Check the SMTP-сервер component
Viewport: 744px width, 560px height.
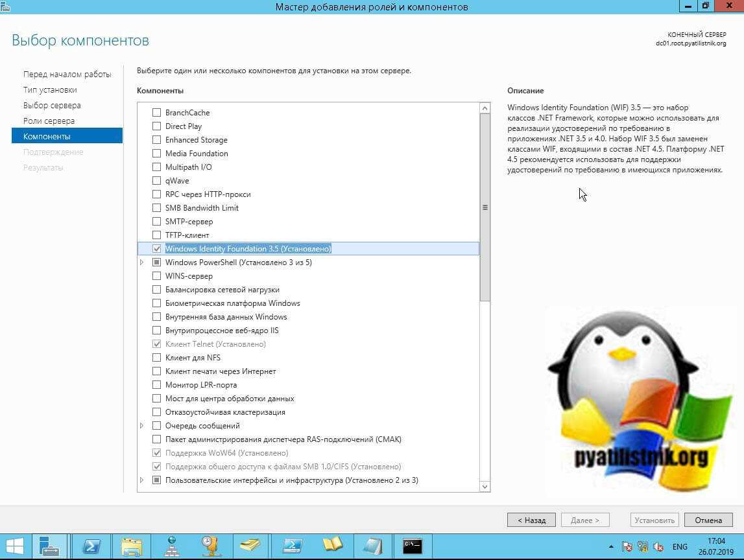156,222
